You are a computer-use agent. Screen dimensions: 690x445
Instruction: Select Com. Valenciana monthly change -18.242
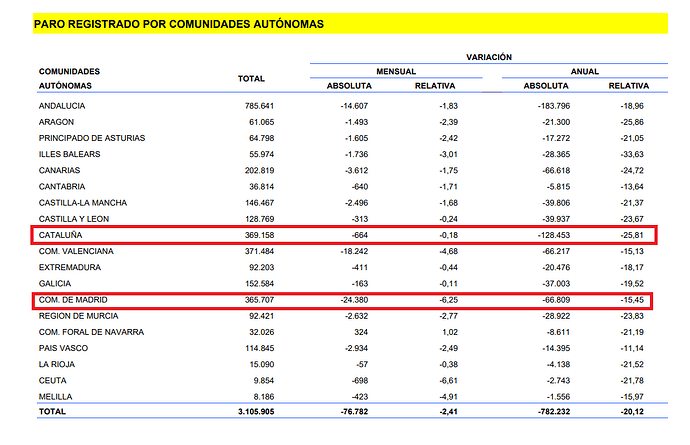click(350, 251)
